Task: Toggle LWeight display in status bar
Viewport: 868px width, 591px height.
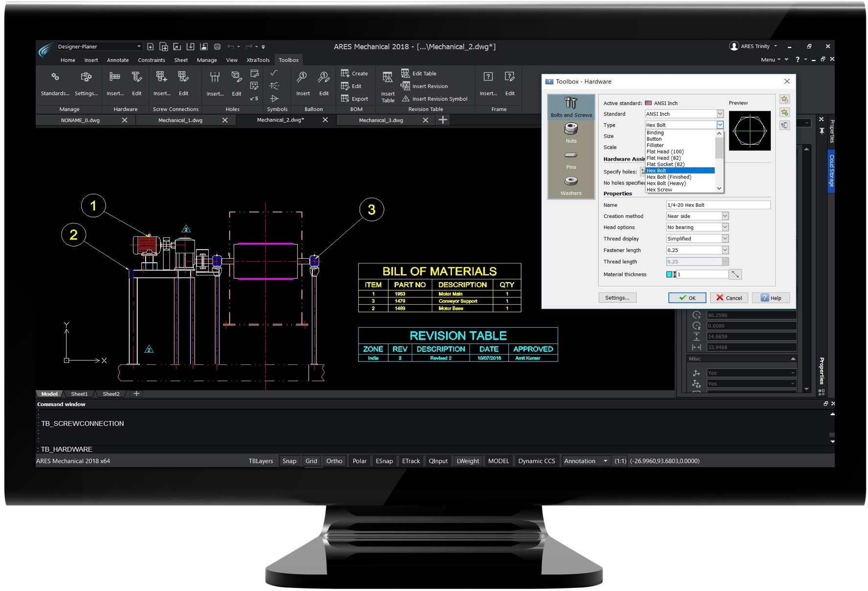Action: (468, 461)
